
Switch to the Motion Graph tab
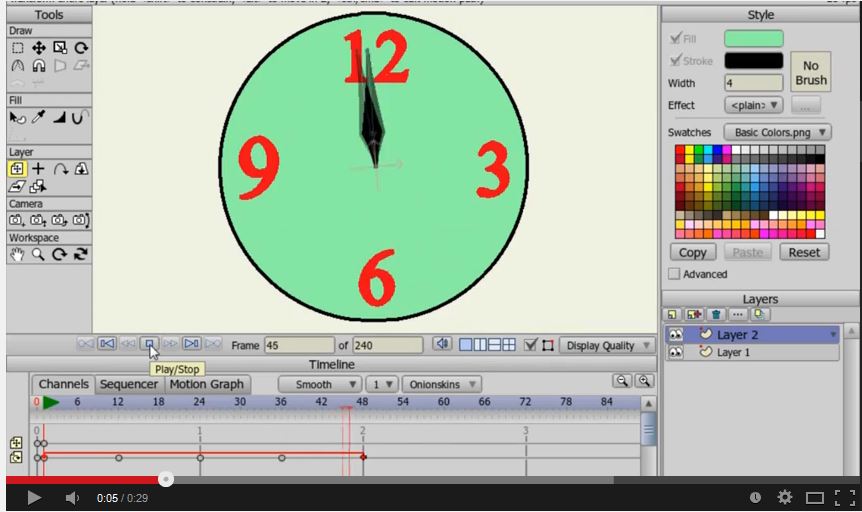pyautogui.click(x=207, y=384)
